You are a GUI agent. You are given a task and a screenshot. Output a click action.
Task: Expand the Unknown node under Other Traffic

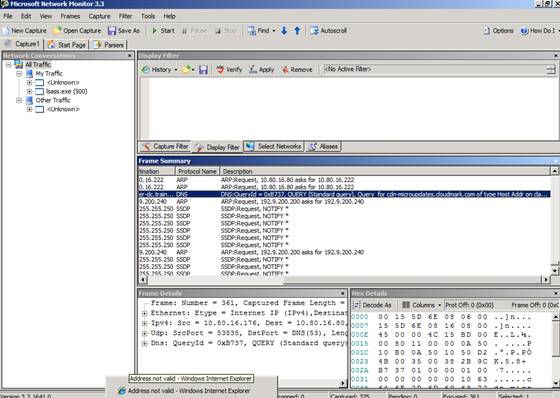pos(30,109)
